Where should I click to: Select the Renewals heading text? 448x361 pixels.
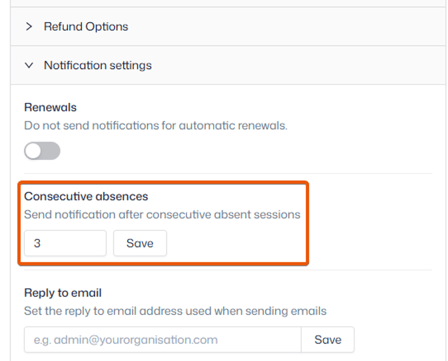tap(50, 107)
